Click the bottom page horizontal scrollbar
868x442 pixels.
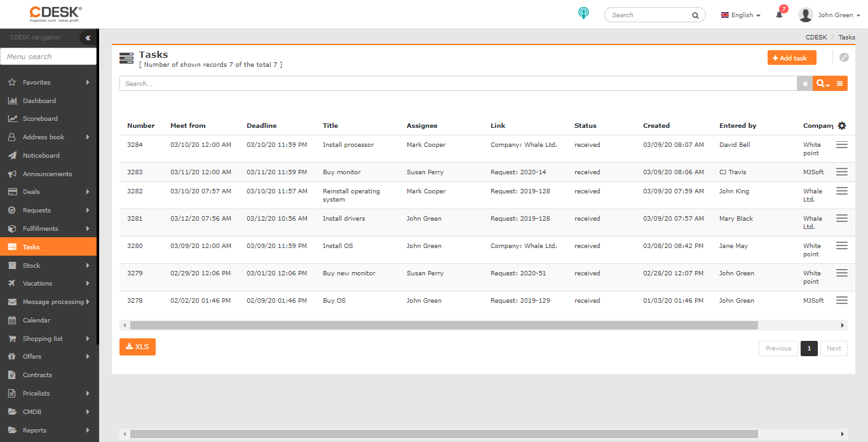(x=444, y=434)
